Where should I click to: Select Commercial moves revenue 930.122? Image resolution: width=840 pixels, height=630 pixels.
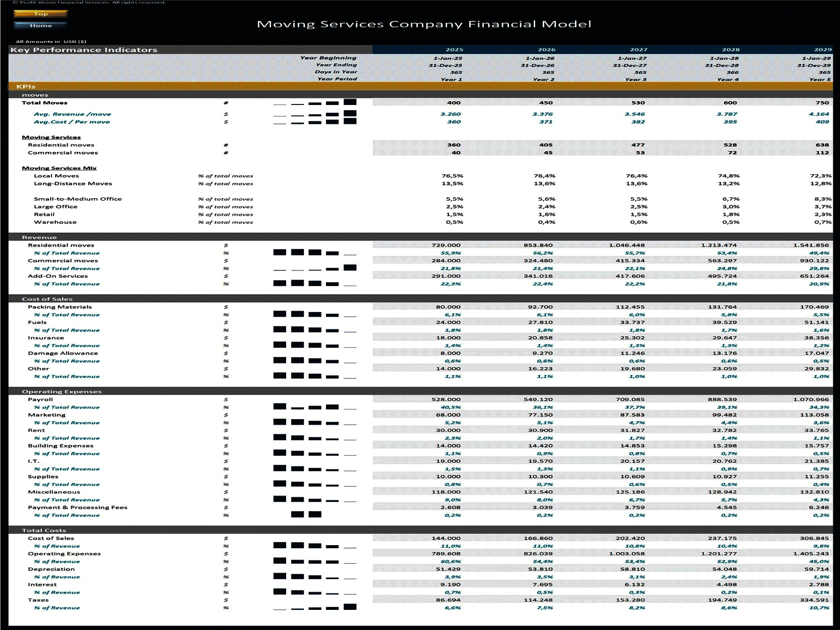(x=815, y=261)
